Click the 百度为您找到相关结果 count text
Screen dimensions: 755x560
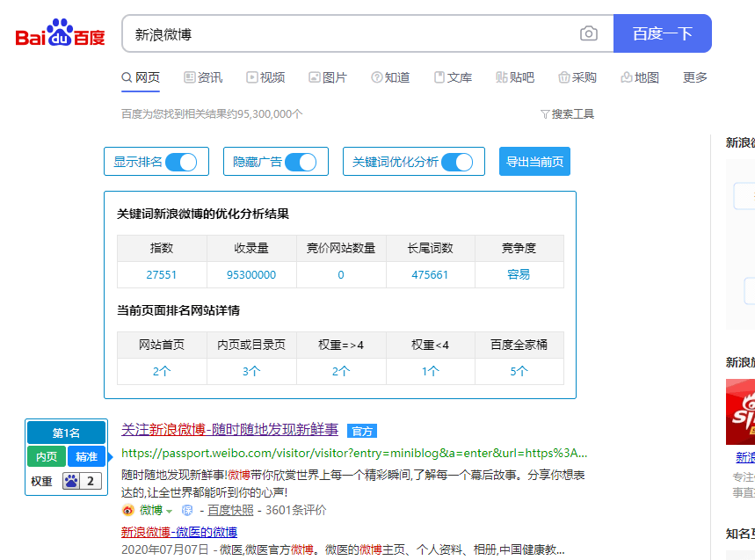[x=212, y=114]
